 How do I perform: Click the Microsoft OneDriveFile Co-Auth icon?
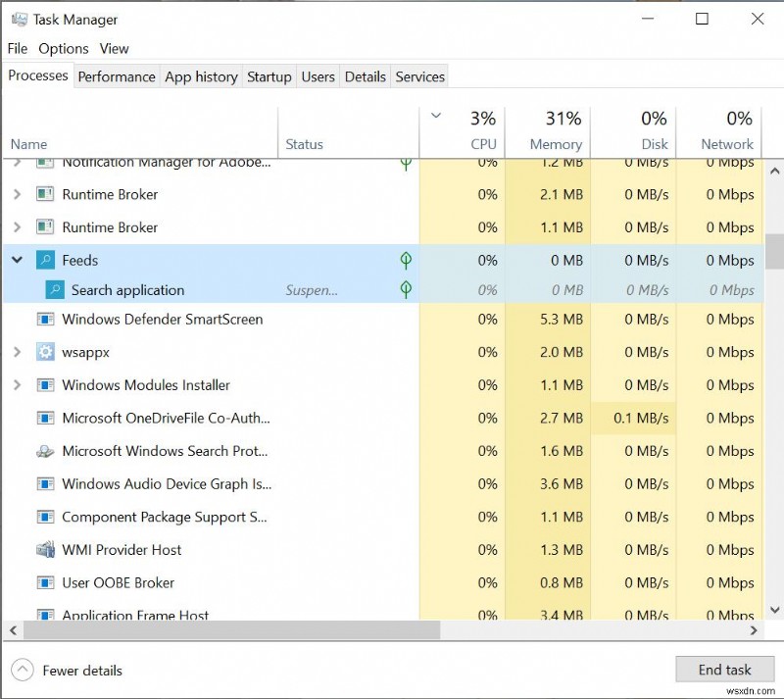coord(45,418)
